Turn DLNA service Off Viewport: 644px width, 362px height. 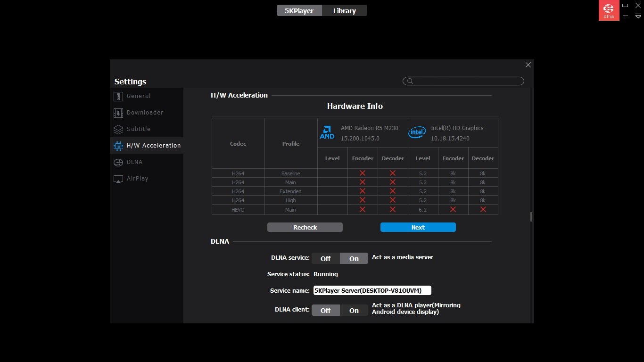tap(325, 258)
